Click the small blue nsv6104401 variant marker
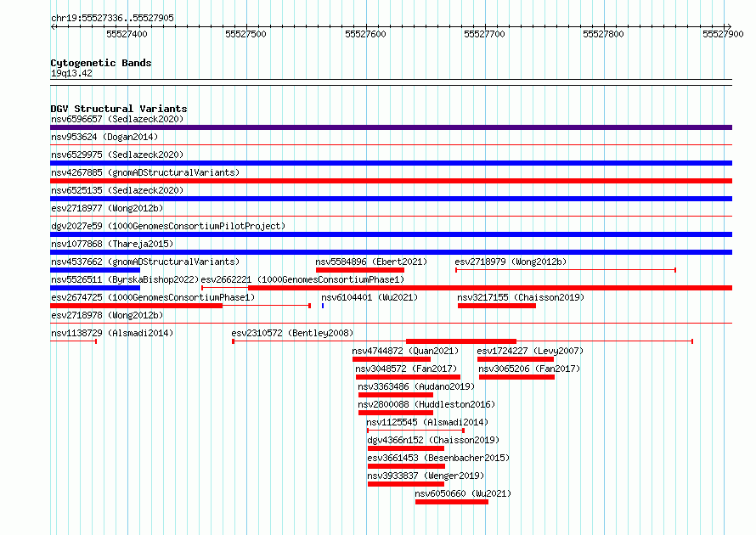The height and width of the screenshot is (535, 756). coord(323,306)
